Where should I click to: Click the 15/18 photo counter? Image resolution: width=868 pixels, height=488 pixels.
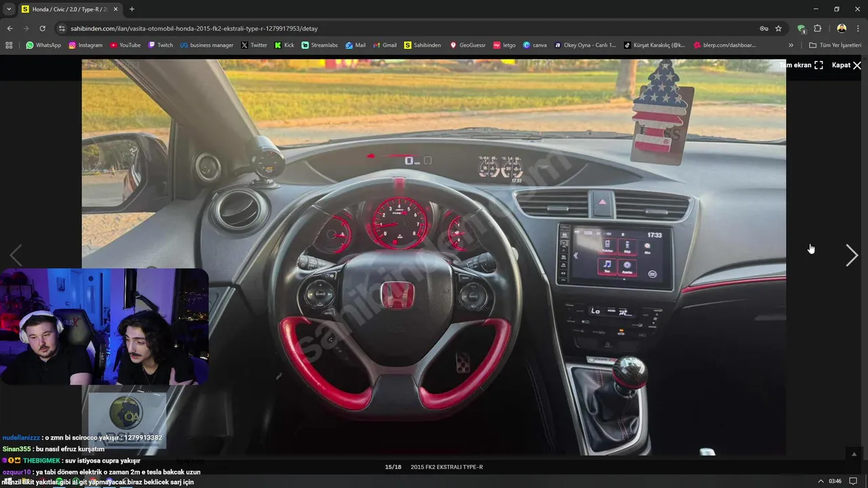(393, 467)
